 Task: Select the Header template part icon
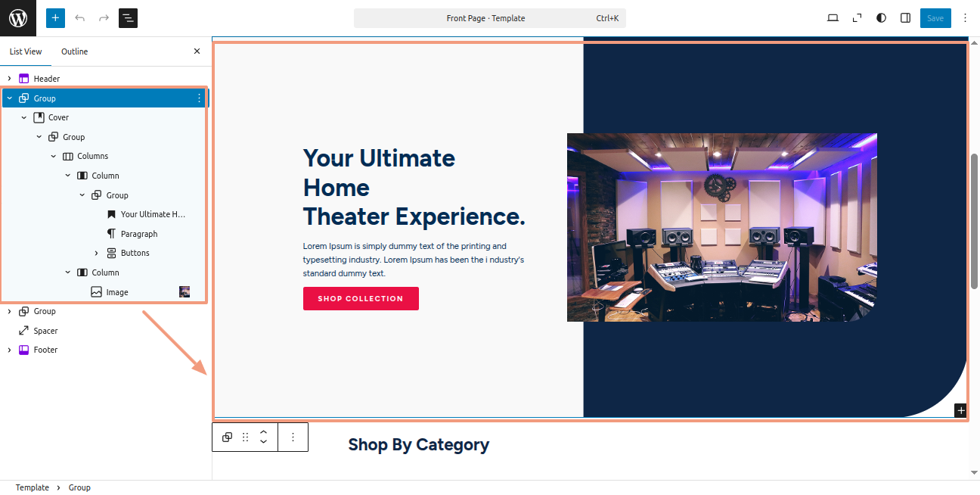coord(24,79)
